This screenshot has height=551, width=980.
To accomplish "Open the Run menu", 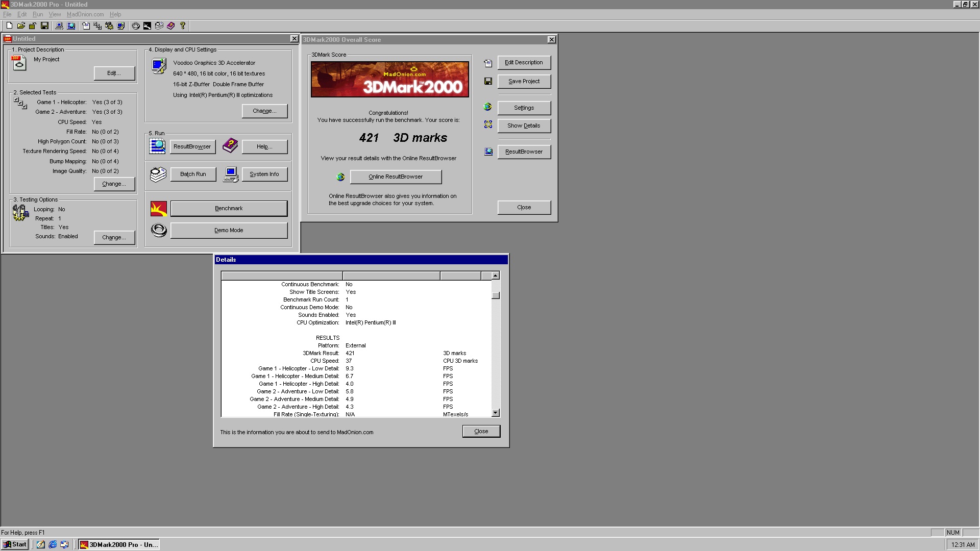I will point(38,14).
